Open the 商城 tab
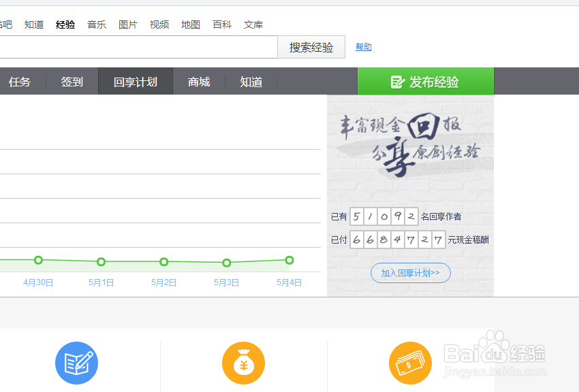Viewport: 579px width, 392px height. click(198, 82)
